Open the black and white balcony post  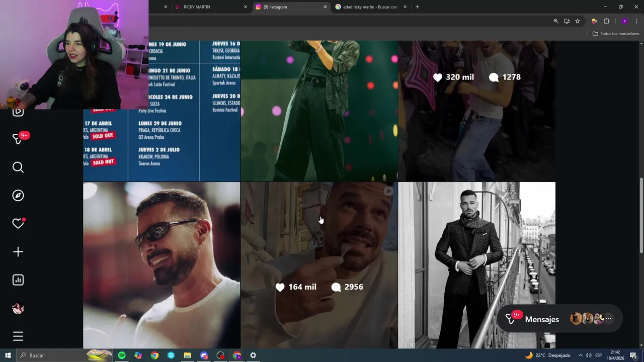point(477,265)
